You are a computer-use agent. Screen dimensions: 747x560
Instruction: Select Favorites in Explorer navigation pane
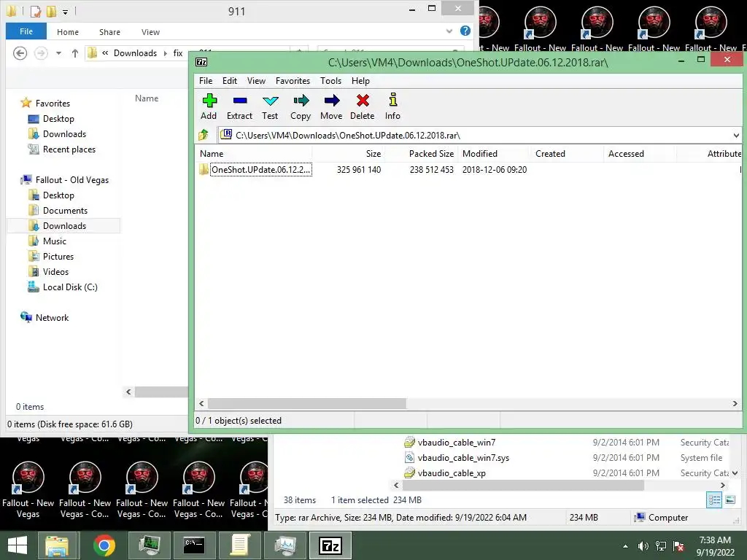pos(53,104)
